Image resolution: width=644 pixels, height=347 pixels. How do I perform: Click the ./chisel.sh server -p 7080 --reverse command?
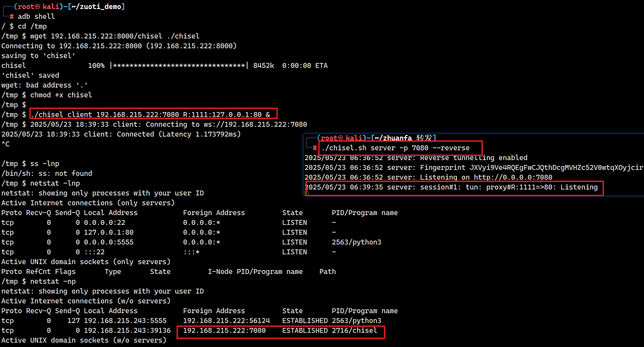coord(395,148)
